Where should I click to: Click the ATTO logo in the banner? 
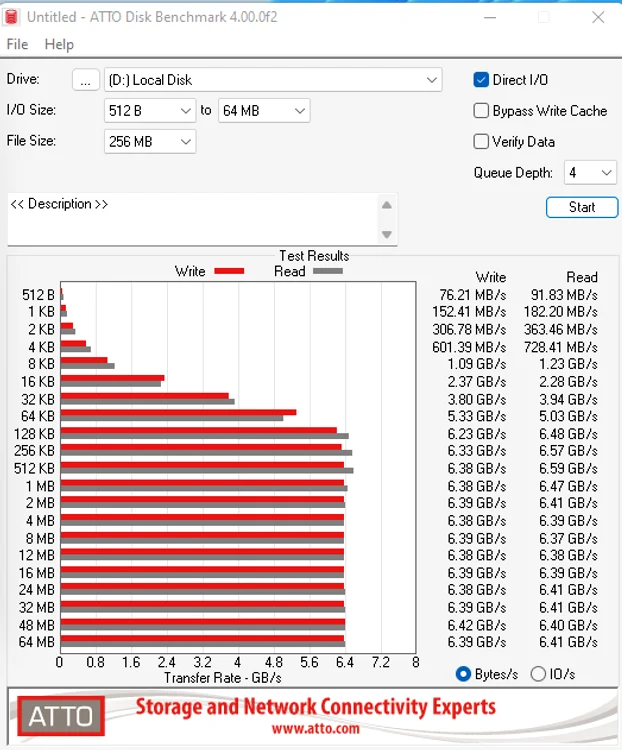61,716
